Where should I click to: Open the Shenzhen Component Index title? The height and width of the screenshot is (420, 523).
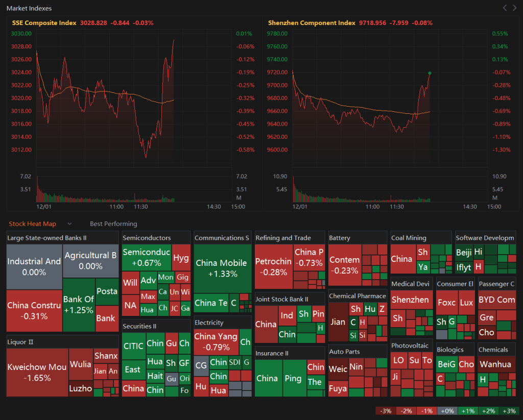tap(312, 23)
